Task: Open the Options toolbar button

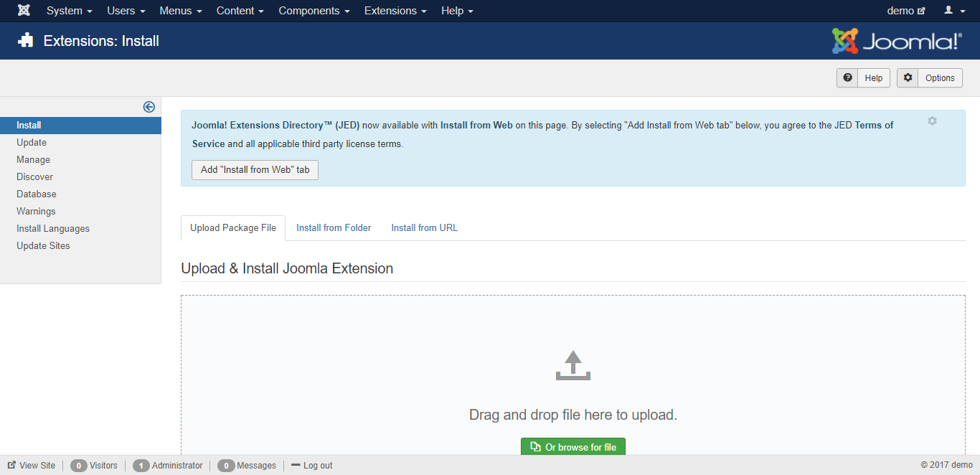Action: [930, 78]
